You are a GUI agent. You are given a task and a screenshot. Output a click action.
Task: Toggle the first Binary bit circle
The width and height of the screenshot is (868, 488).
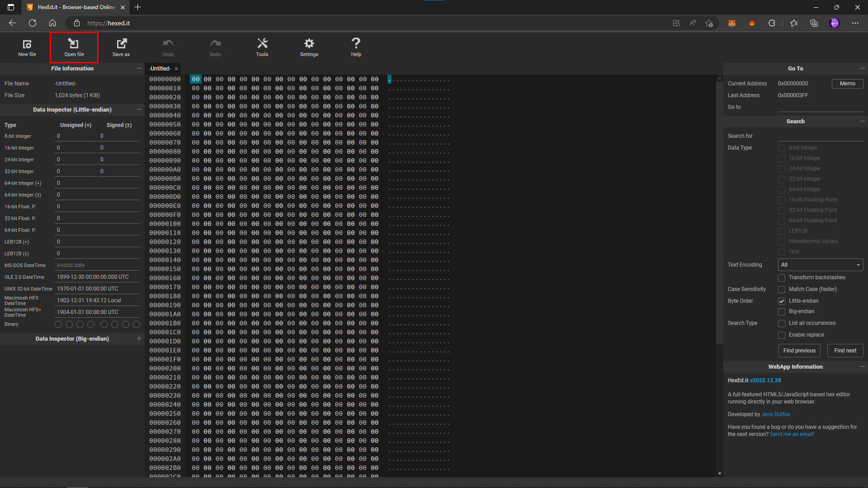click(x=58, y=324)
